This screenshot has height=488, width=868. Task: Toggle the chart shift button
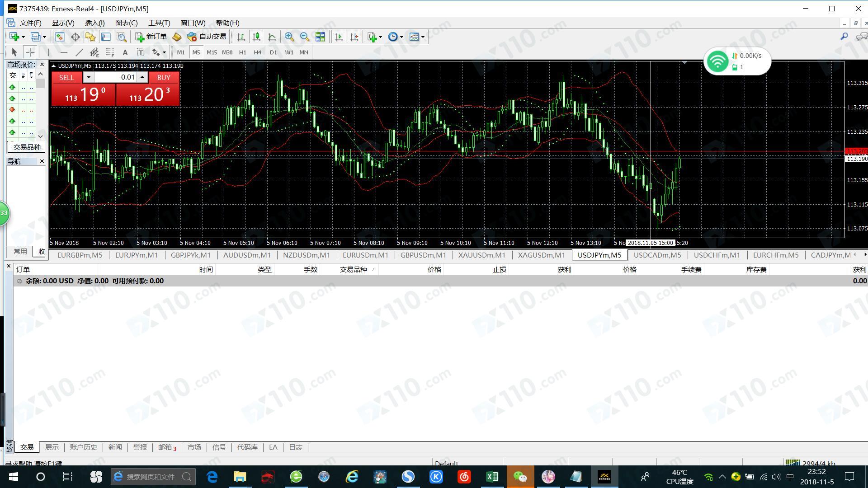click(x=354, y=37)
